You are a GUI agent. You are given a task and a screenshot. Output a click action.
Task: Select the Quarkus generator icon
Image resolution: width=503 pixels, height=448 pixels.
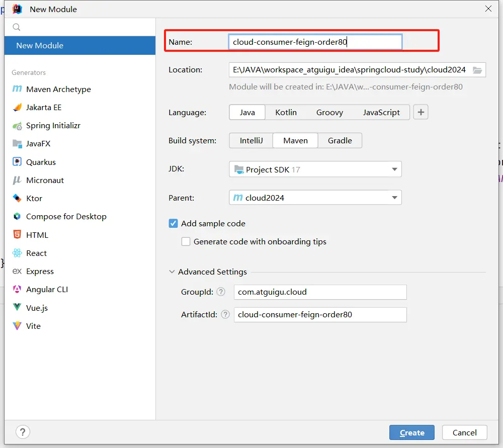point(17,162)
